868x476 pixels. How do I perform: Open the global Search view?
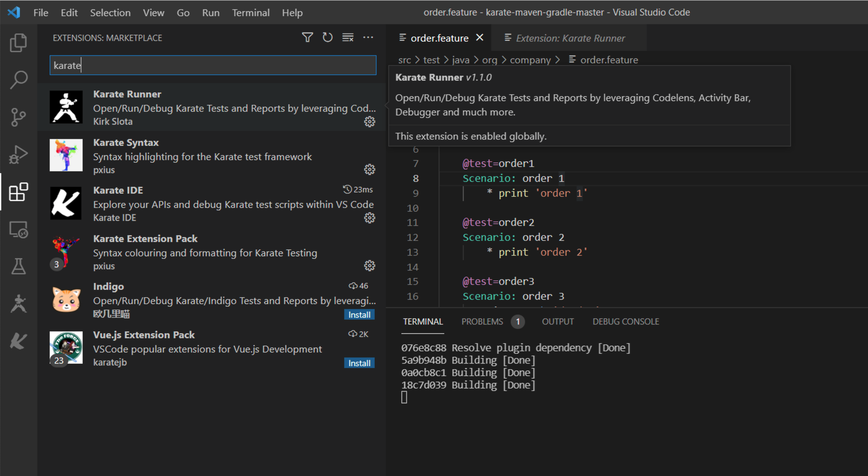(19, 79)
